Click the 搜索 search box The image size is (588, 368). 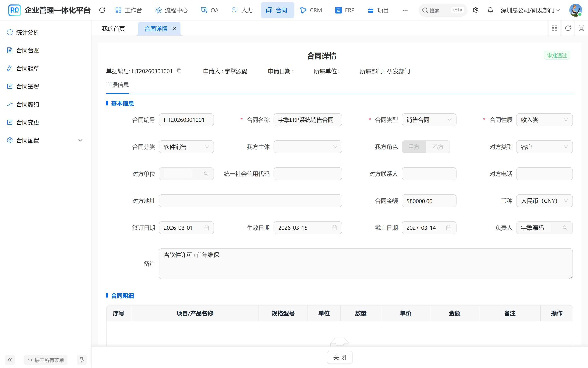[443, 10]
